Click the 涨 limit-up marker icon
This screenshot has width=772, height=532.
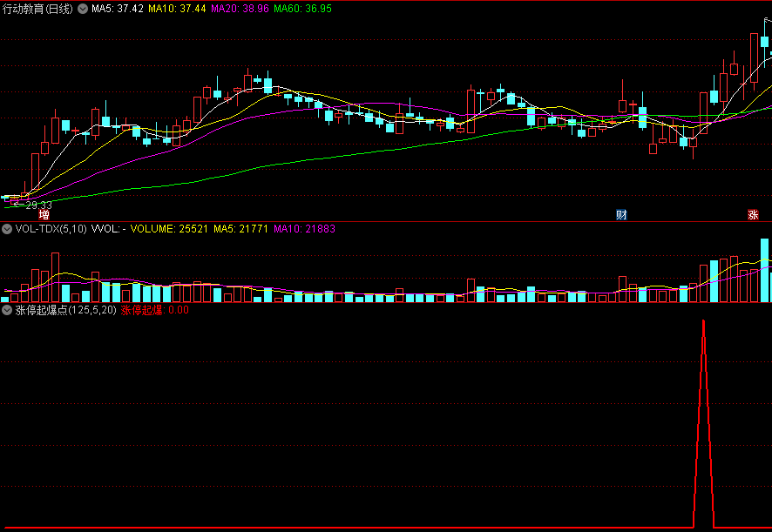(x=753, y=214)
